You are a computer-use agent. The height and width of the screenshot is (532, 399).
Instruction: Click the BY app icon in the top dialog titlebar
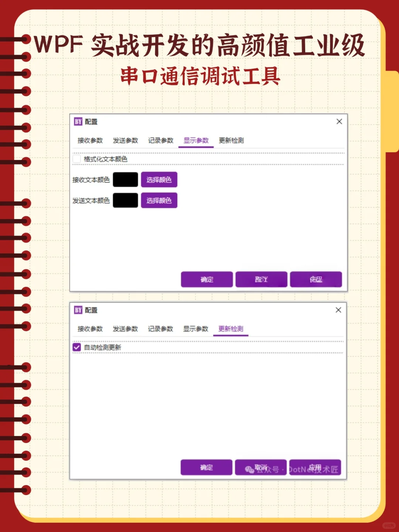(78, 121)
